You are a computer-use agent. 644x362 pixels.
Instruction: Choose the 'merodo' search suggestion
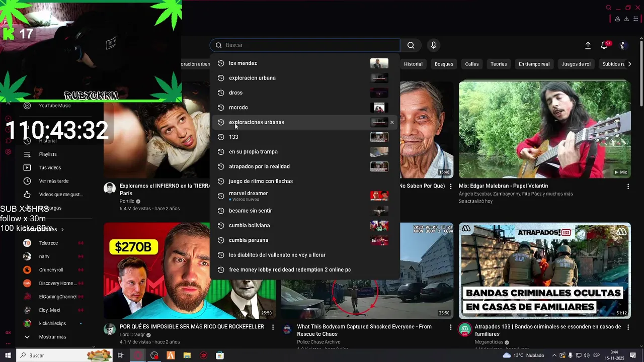[304, 108]
